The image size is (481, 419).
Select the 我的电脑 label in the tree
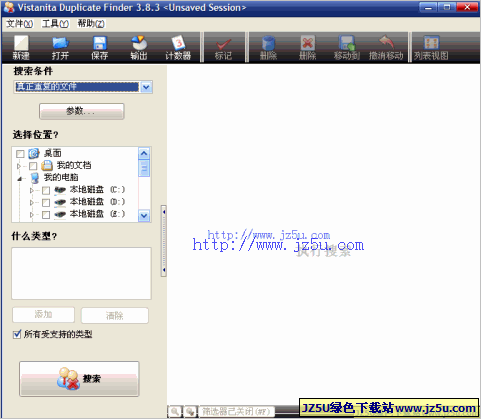pos(61,177)
